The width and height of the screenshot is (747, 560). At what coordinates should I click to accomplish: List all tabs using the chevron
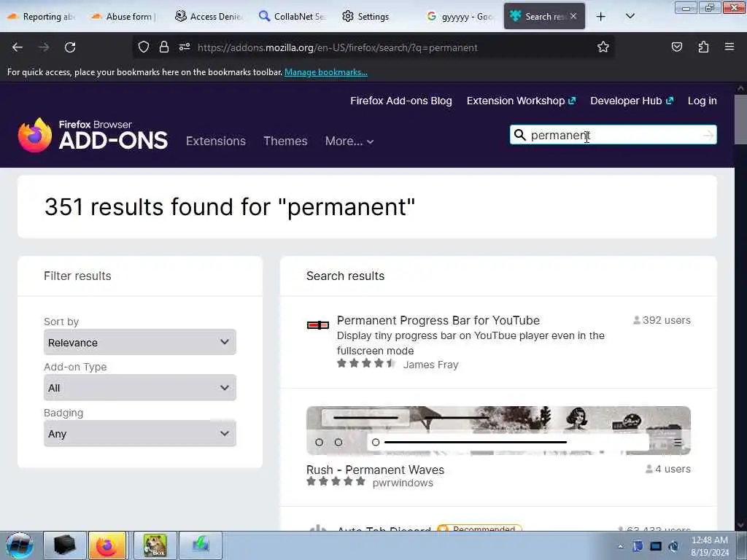630,16
